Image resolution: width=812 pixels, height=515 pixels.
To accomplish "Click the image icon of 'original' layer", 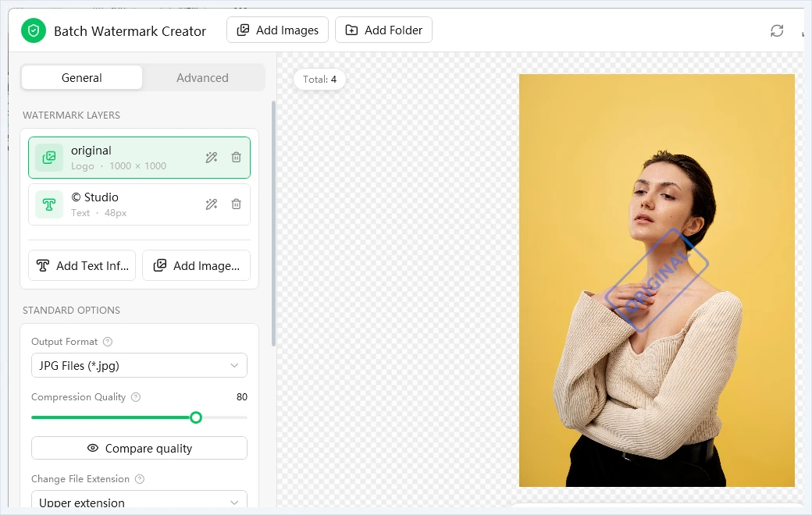I will (49, 158).
